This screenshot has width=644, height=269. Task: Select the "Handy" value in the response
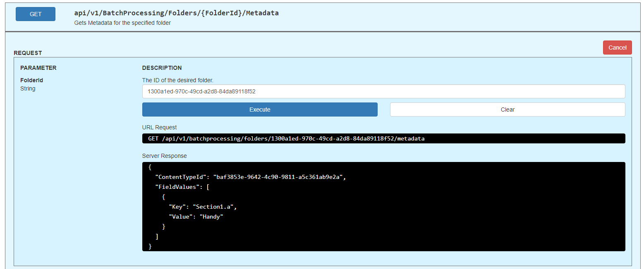211,217
